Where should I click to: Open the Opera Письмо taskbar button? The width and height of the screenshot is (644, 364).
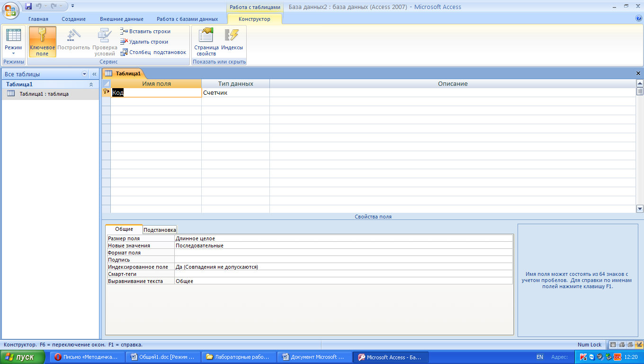tap(88, 357)
